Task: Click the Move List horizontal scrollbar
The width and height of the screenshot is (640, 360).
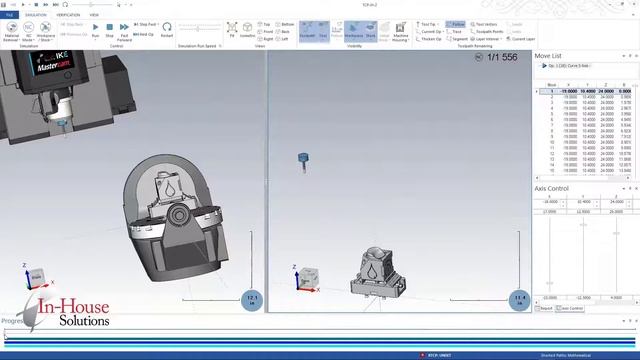Action: point(582,178)
